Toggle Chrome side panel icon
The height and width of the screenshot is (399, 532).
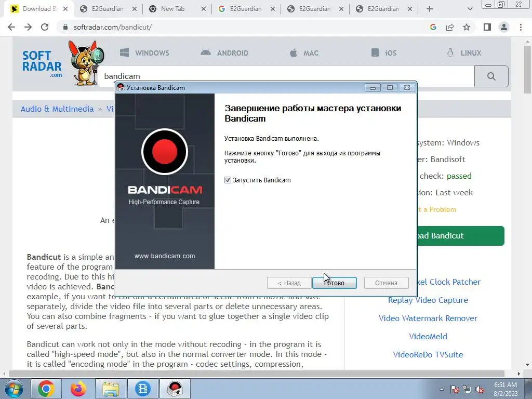pyautogui.click(x=487, y=27)
